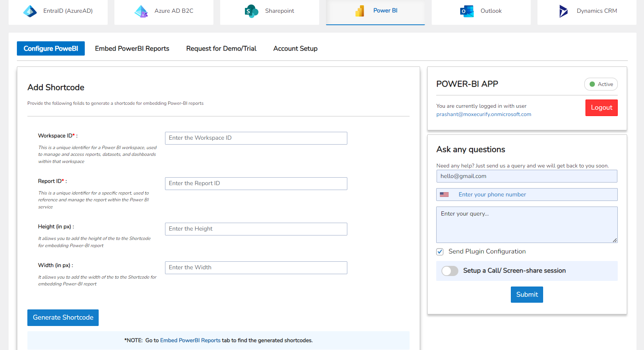Submit the help query

point(527,294)
